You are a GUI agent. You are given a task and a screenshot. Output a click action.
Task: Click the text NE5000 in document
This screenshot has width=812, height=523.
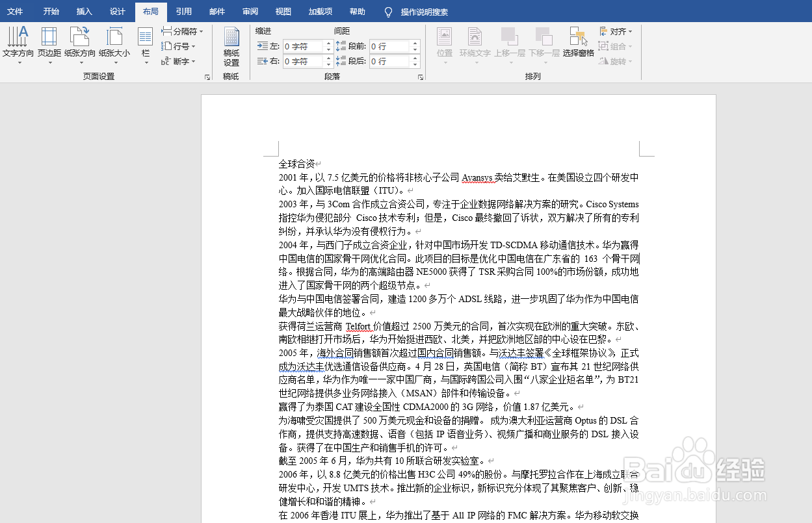pos(433,272)
